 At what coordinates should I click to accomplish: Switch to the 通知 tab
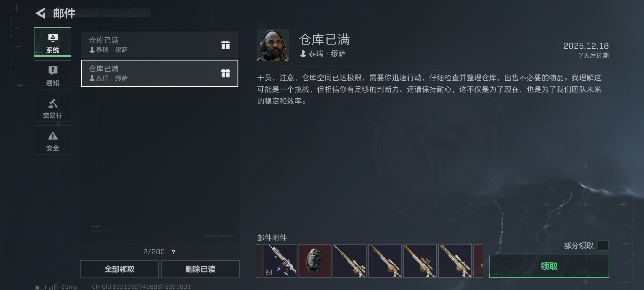point(53,75)
